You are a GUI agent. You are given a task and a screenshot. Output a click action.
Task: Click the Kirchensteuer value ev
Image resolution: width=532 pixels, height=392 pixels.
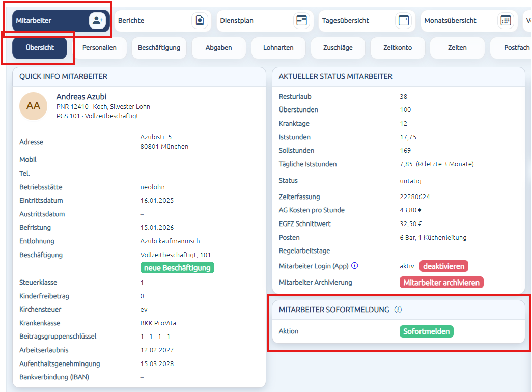point(144,310)
